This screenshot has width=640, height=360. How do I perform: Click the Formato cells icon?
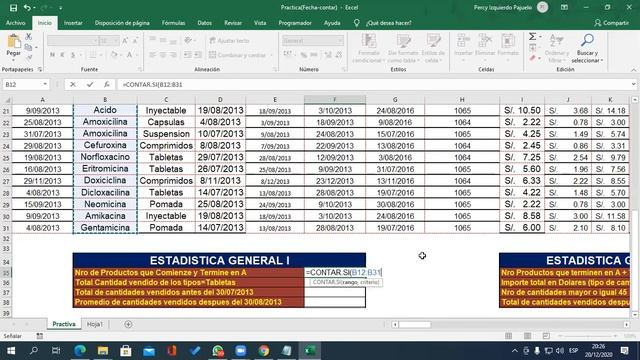point(508,41)
